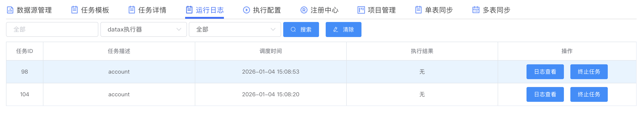Viewport: 644px width, 115px height.
Task: Focus the 全部 task search input
Action: pyautogui.click(x=52, y=30)
